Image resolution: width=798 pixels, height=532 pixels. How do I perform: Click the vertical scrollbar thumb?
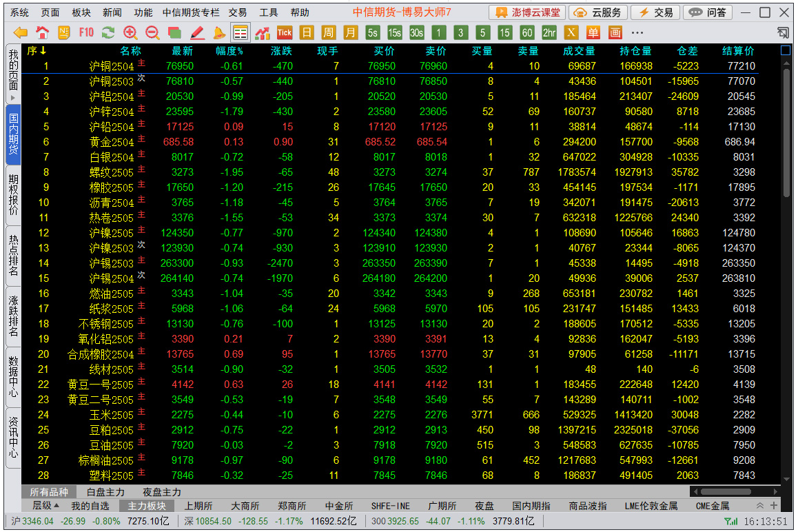coord(786,132)
